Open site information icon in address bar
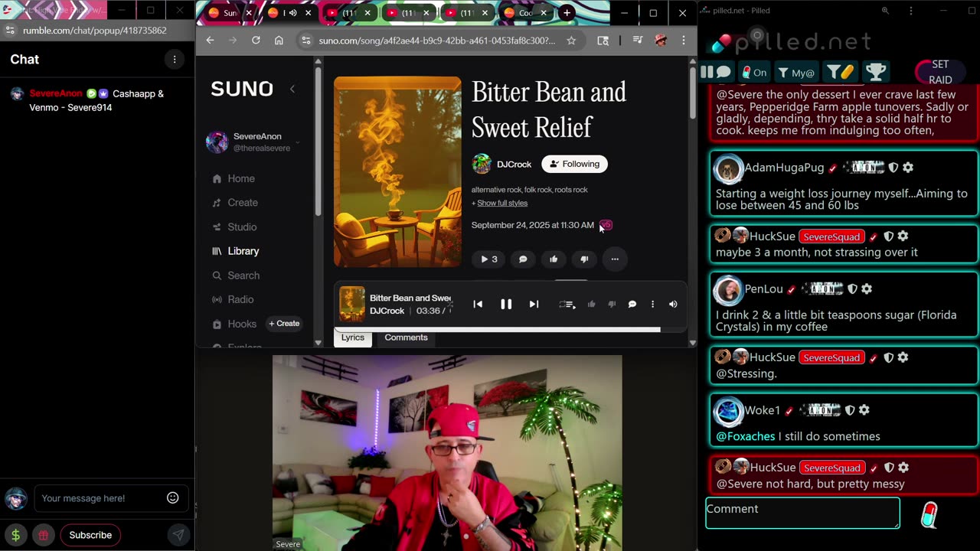Viewport: 980px width, 551px height. (x=306, y=41)
